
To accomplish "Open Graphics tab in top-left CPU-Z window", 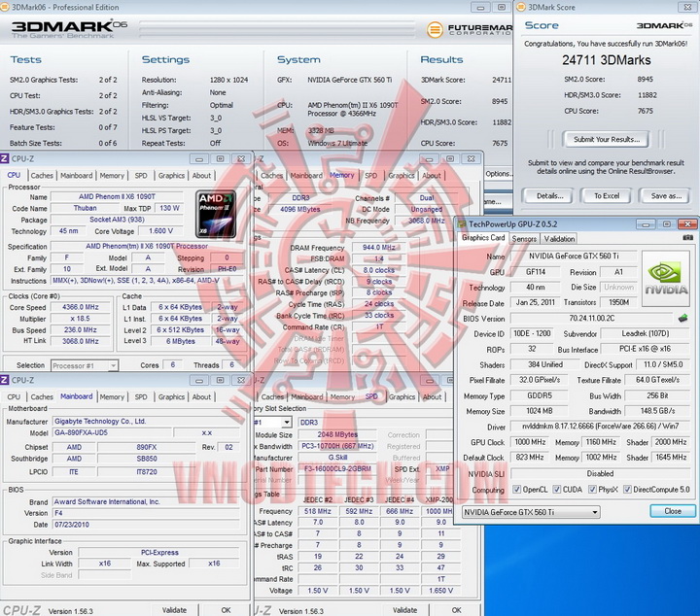I will click(171, 175).
